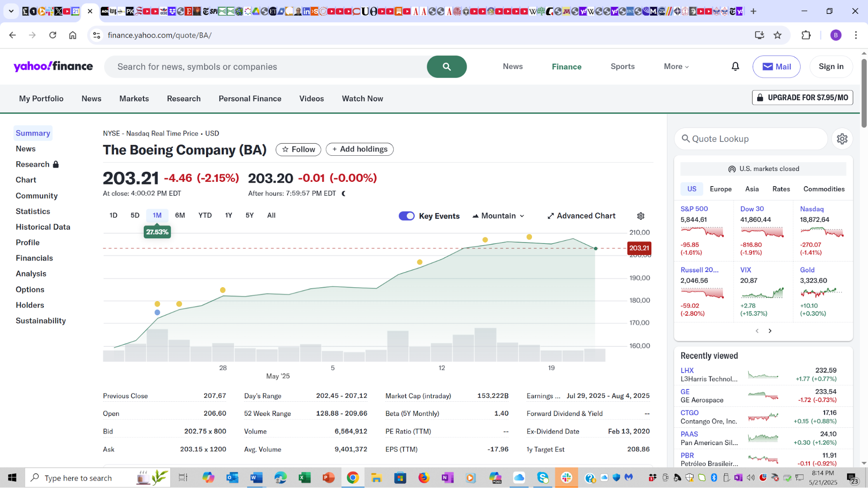Open My Portfolio in navigation bar
The width and height of the screenshot is (868, 488).
(x=41, y=99)
